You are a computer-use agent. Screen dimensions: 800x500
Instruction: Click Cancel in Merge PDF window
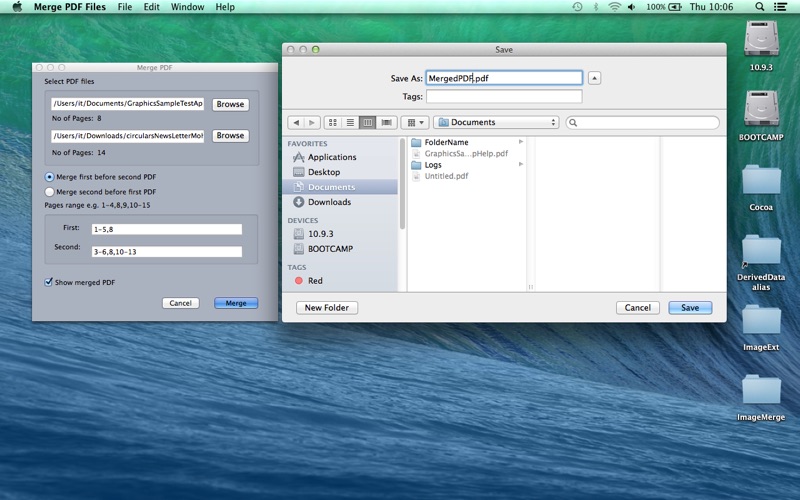coord(181,303)
